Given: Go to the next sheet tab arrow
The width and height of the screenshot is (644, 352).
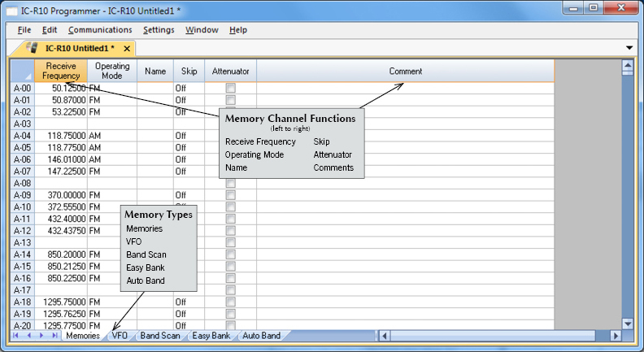Looking at the screenshot, I should coord(41,336).
